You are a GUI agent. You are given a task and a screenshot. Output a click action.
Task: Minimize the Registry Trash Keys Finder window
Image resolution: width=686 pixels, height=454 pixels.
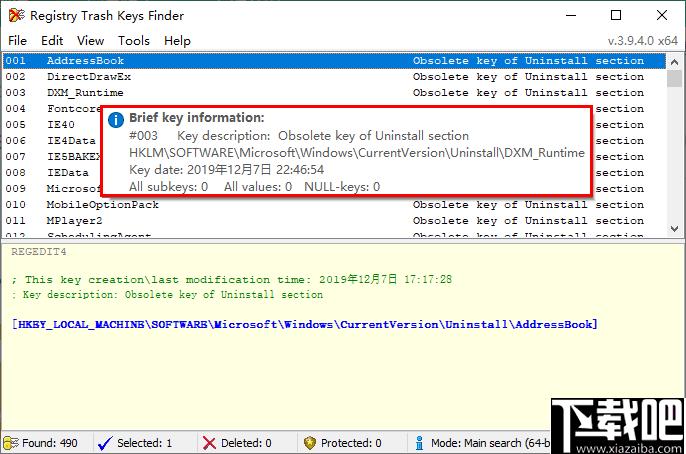click(x=571, y=15)
